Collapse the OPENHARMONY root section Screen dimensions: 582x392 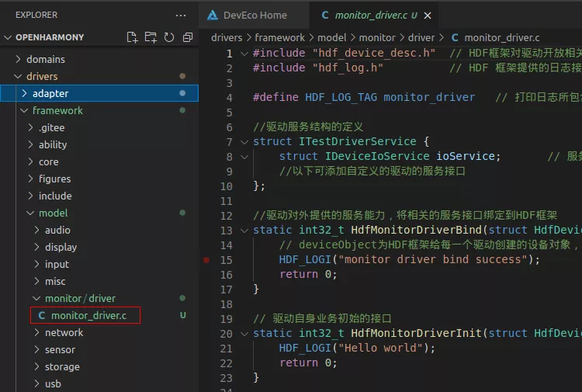(8, 37)
